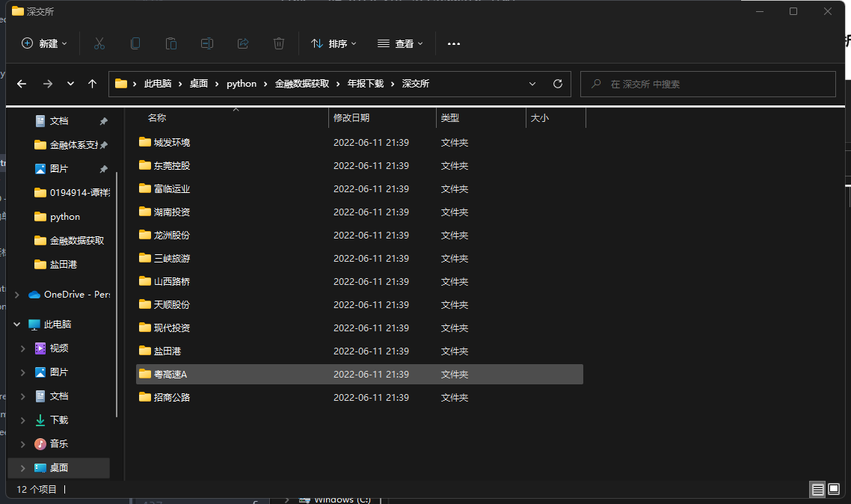Viewport: 851px width, 504px height.
Task: Open the 查看 (View) dropdown
Action: [x=400, y=43]
